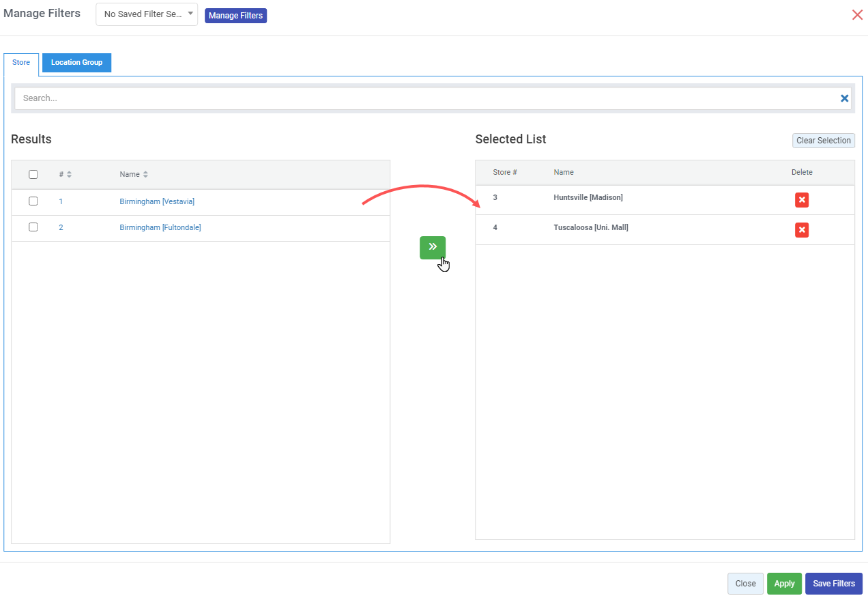Delete Tuscaloosa [Uni. Mall] from selected list
Screen dimensions: 868x598
[802, 230]
